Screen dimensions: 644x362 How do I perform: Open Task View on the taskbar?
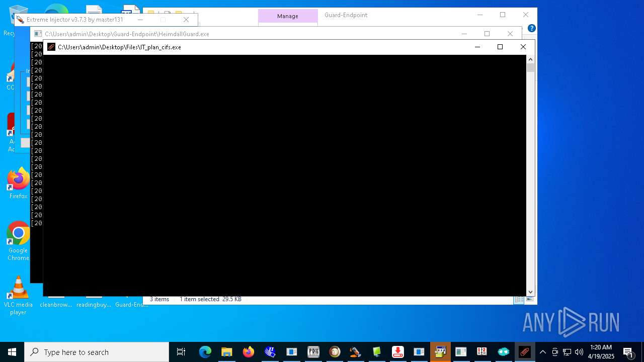(x=181, y=352)
